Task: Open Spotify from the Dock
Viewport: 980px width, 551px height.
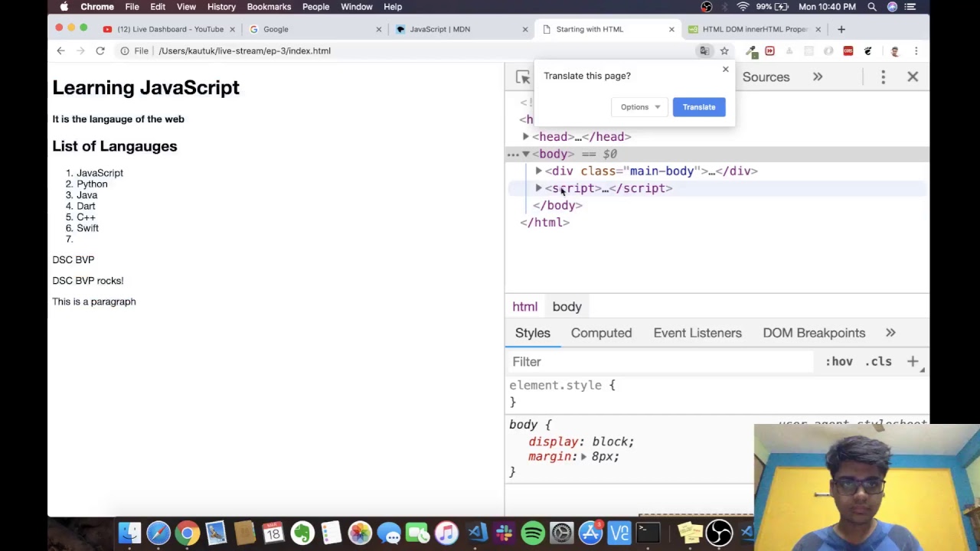Action: pyautogui.click(x=533, y=533)
